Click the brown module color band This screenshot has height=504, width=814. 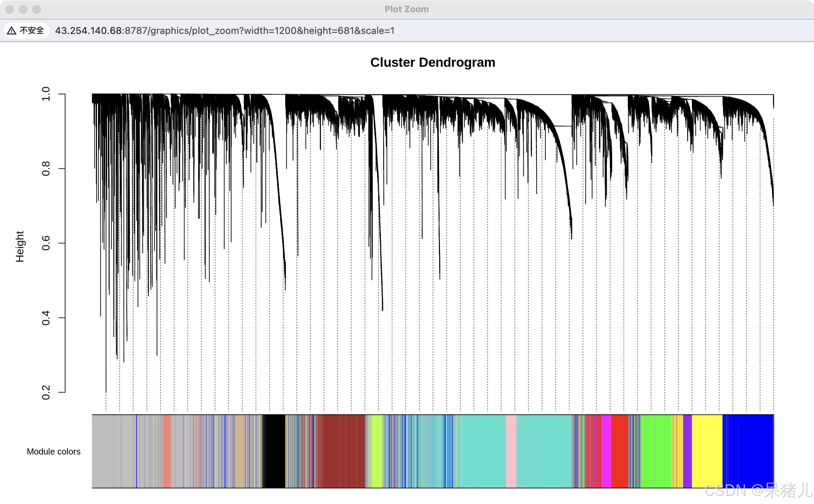tap(343, 451)
